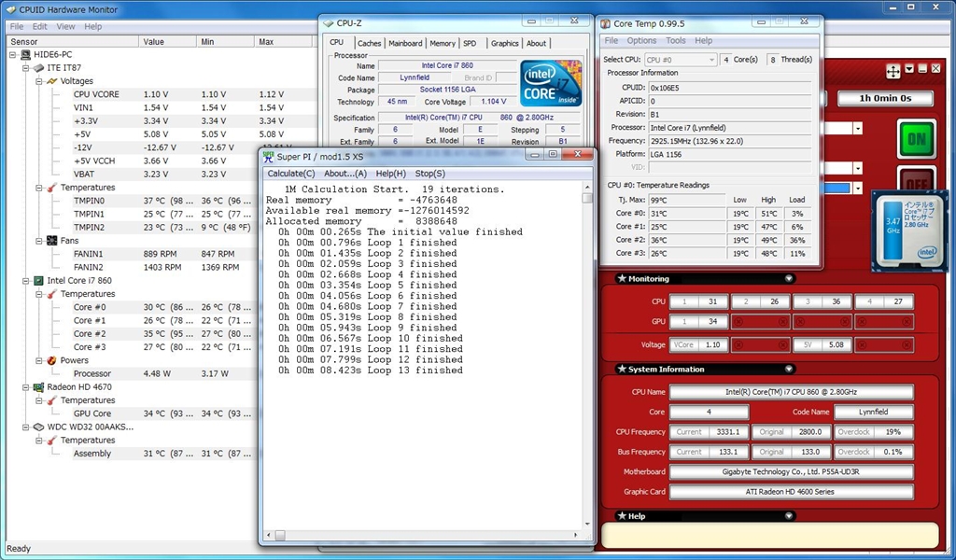Image resolution: width=956 pixels, height=560 pixels.
Task: Collapse the HIDE6-PC tree node
Action: click(x=12, y=55)
